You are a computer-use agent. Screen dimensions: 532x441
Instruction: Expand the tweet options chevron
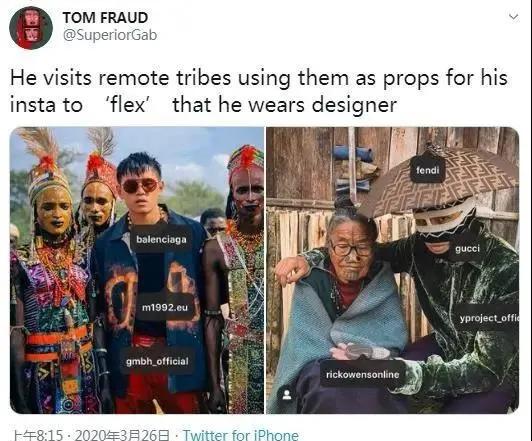[514, 16]
